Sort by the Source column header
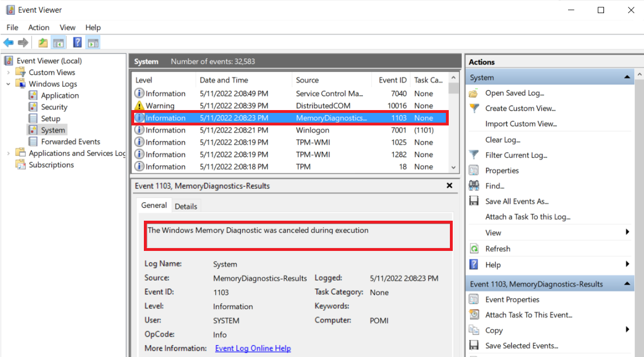This screenshot has width=644, height=357. (x=332, y=80)
